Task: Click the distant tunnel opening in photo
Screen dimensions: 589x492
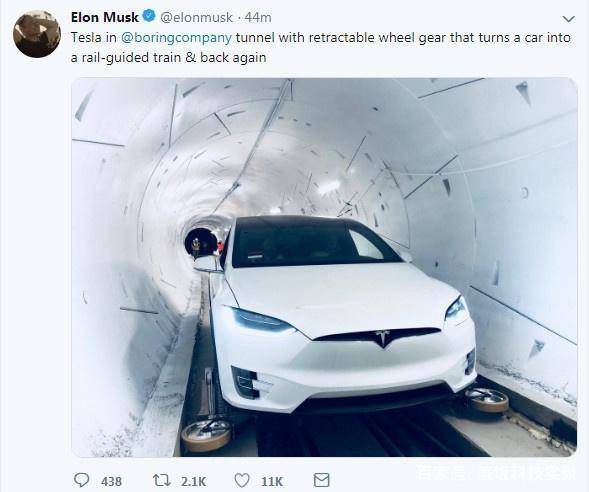Action: (x=202, y=242)
